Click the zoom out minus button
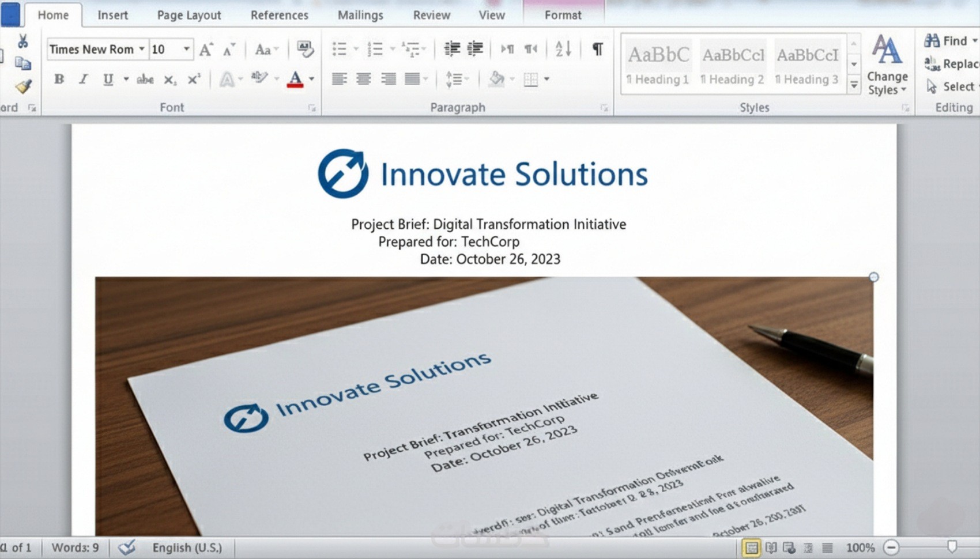 tap(891, 547)
